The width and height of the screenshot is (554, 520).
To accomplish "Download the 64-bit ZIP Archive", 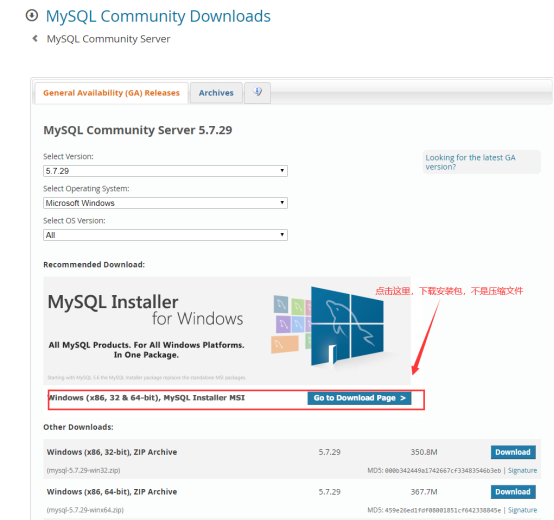I will coord(513,492).
